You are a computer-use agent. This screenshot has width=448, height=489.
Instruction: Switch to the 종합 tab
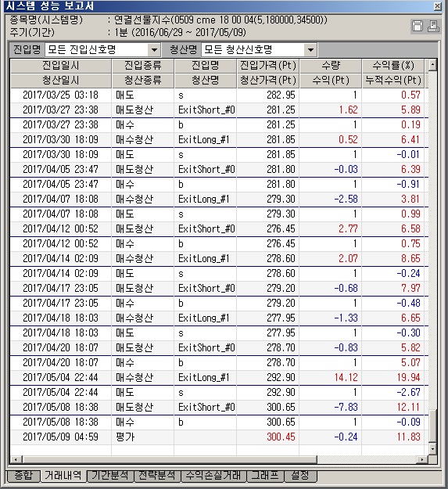pos(23,476)
